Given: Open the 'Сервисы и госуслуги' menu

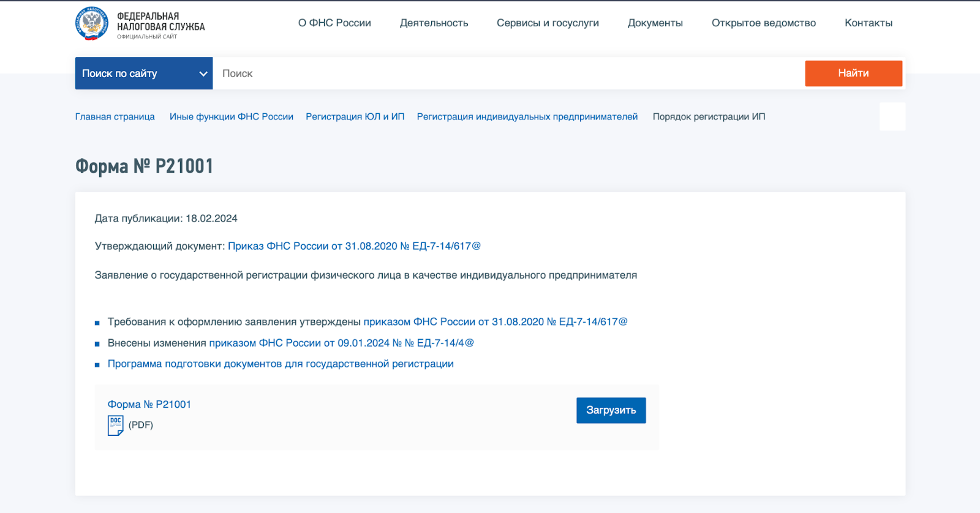Looking at the screenshot, I should 548,23.
